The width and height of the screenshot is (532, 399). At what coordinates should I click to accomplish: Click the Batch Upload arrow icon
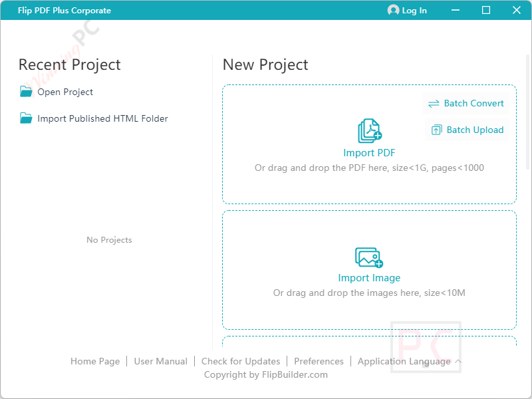[437, 130]
